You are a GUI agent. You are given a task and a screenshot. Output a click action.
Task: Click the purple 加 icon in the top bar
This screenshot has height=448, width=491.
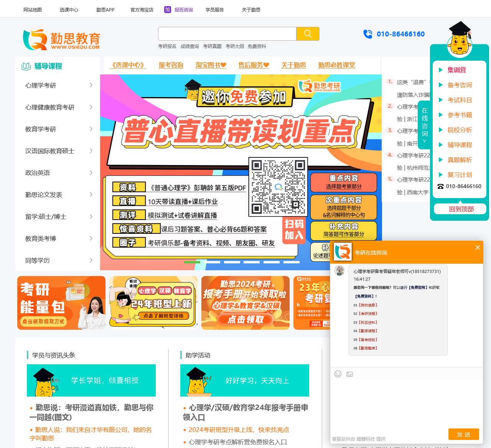click(x=167, y=10)
